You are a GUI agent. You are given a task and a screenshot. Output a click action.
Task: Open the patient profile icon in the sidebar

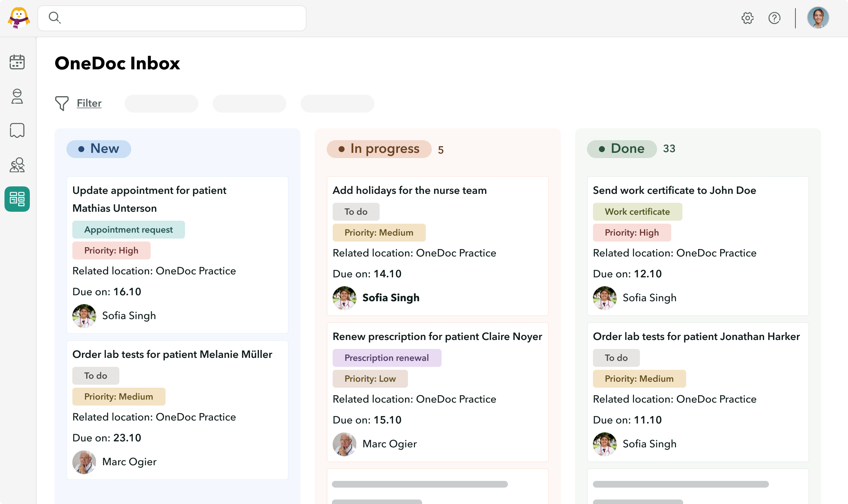click(17, 97)
